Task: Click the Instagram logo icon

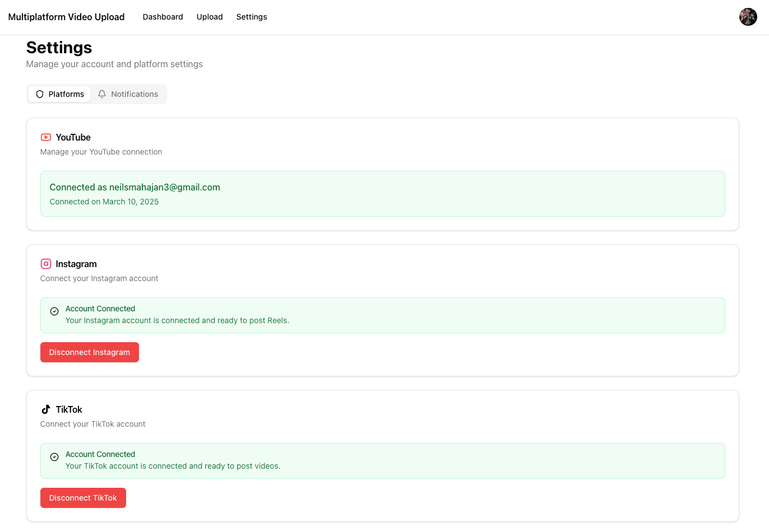Action: click(46, 264)
